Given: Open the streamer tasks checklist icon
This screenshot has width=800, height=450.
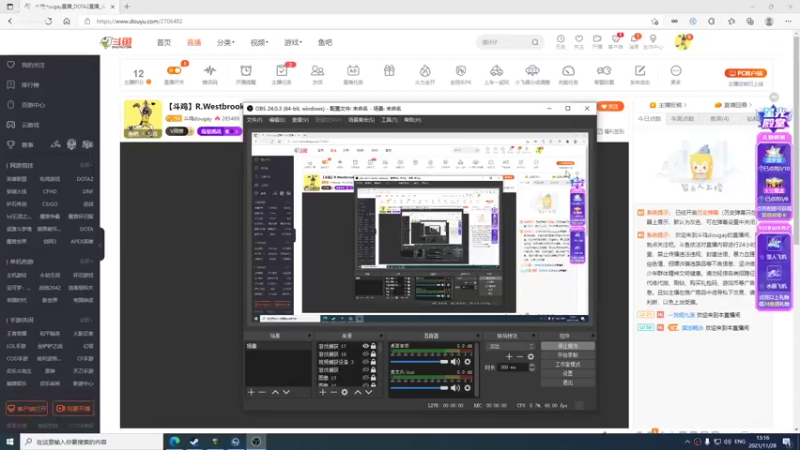Looking at the screenshot, I should point(282,70).
